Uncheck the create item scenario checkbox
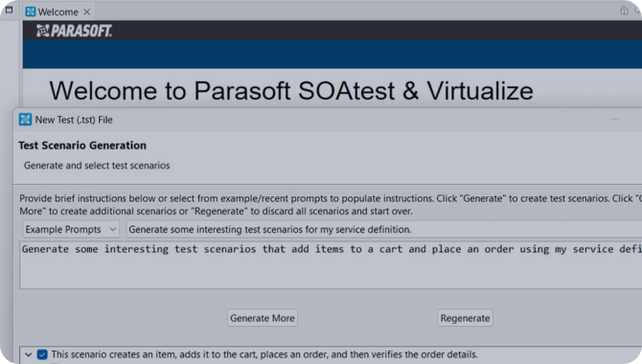642x364 pixels. [42, 354]
